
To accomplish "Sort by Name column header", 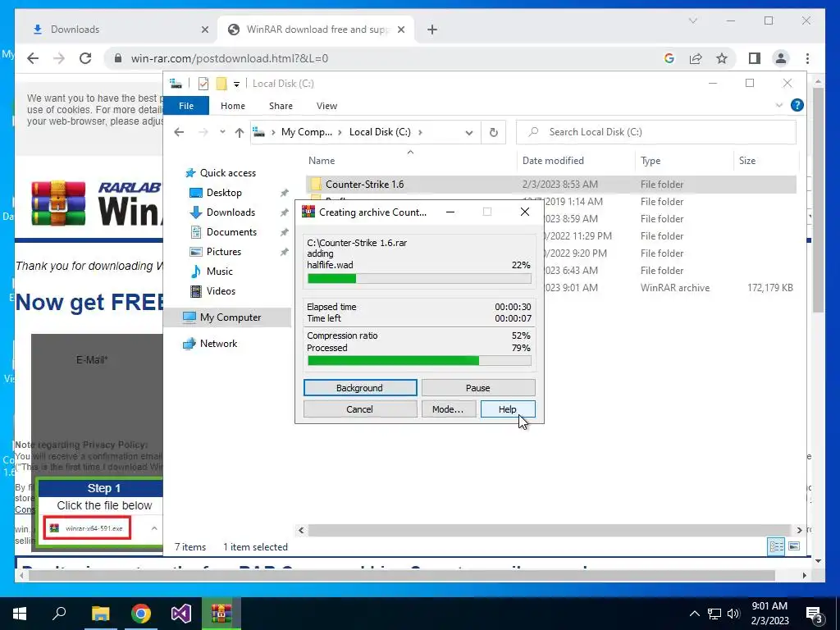I will 410,161.
